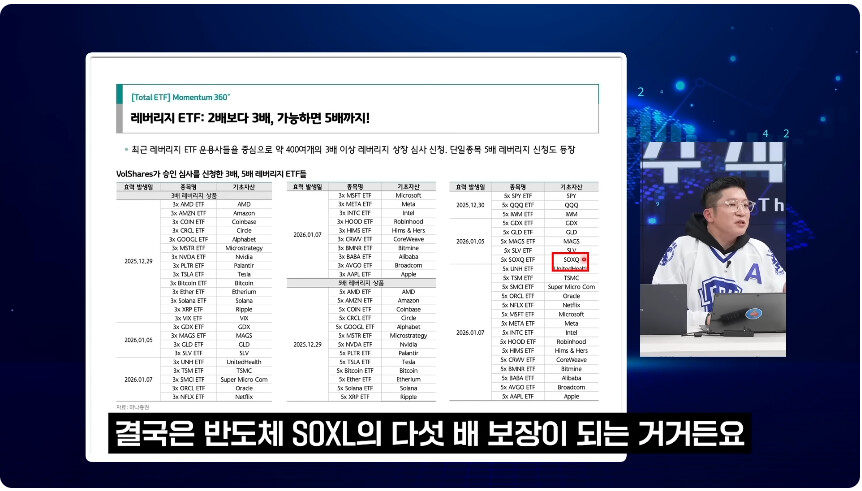The height and width of the screenshot is (491, 862).
Task: Select the '5x NVDA ETF' cell
Action: (x=355, y=344)
